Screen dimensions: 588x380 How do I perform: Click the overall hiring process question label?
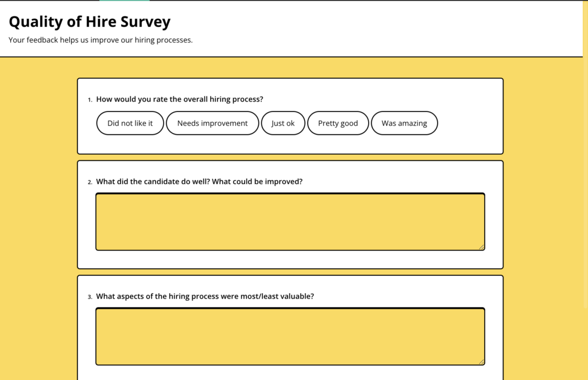click(180, 99)
